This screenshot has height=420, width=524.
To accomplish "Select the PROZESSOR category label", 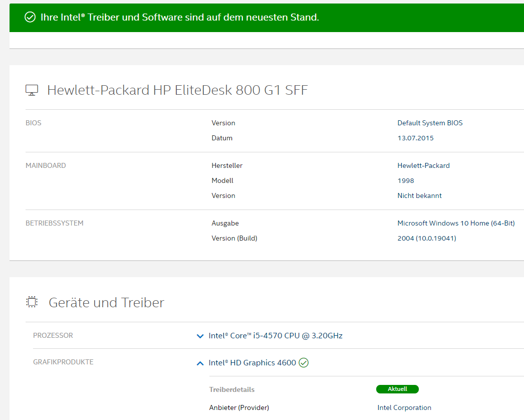I will (x=53, y=335).
